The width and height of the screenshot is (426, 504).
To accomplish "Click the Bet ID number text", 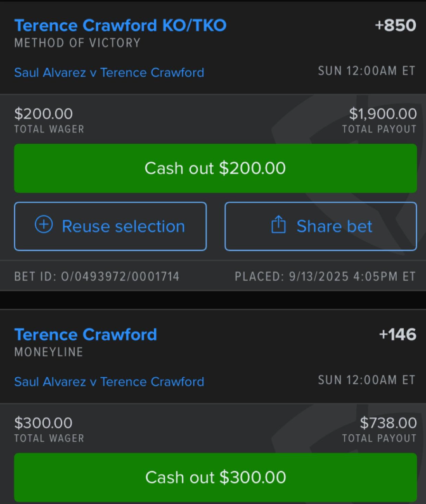I will click(x=97, y=276).
